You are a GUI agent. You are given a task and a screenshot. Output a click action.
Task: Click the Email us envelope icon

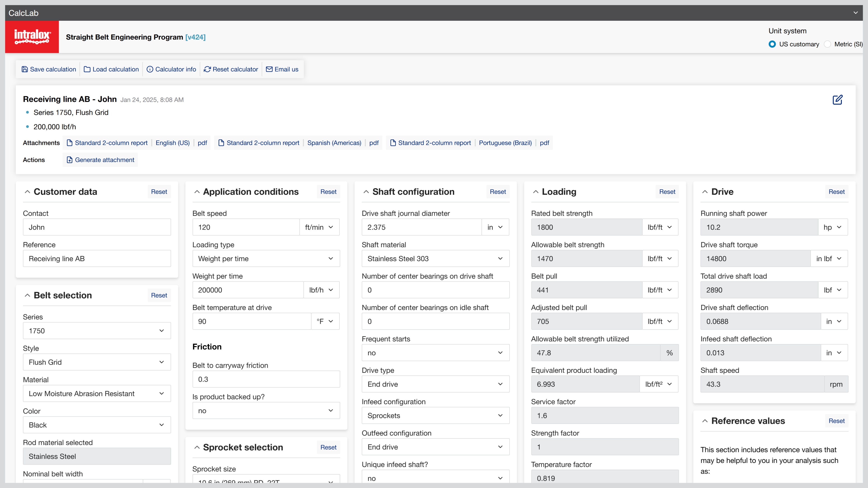click(x=269, y=69)
